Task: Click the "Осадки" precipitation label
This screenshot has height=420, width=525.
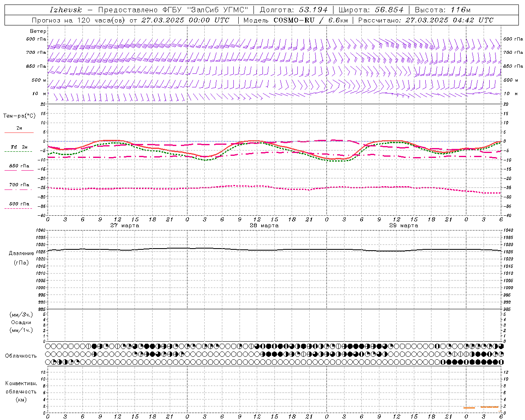Action: click(x=21, y=322)
